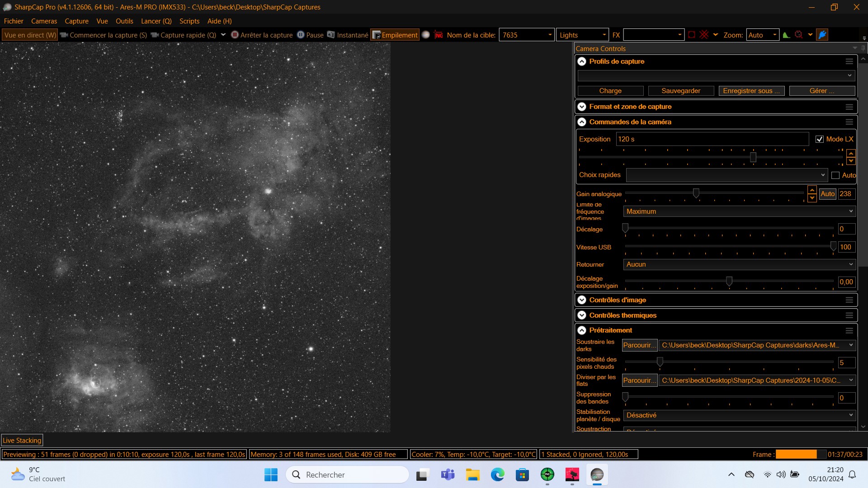Click Commencer la capture (S)
This screenshot has width=868, height=488.
coord(104,35)
